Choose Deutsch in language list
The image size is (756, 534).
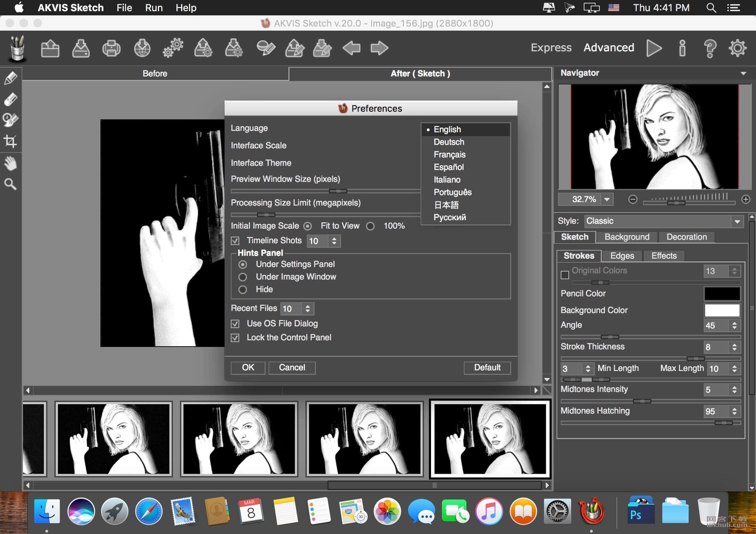click(449, 142)
